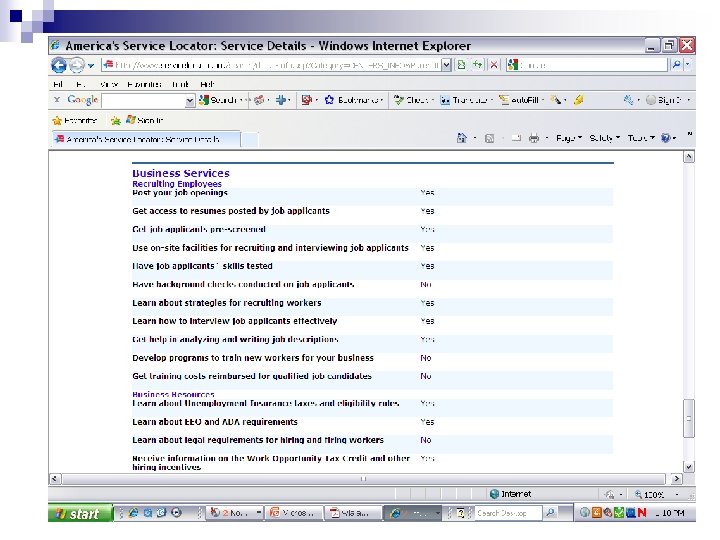Open a new tab with the blank tab button
This screenshot has height=540, width=720.
(x=250, y=139)
